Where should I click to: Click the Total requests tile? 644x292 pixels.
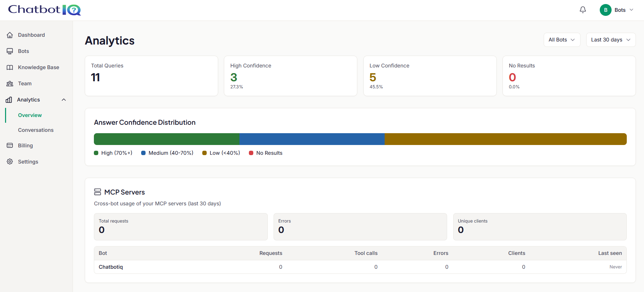181,227
